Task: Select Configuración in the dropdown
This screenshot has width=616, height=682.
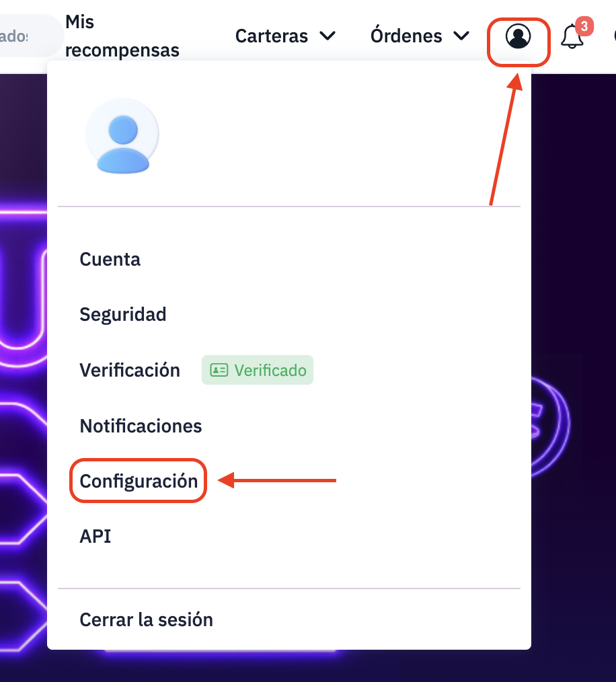Action: [139, 481]
